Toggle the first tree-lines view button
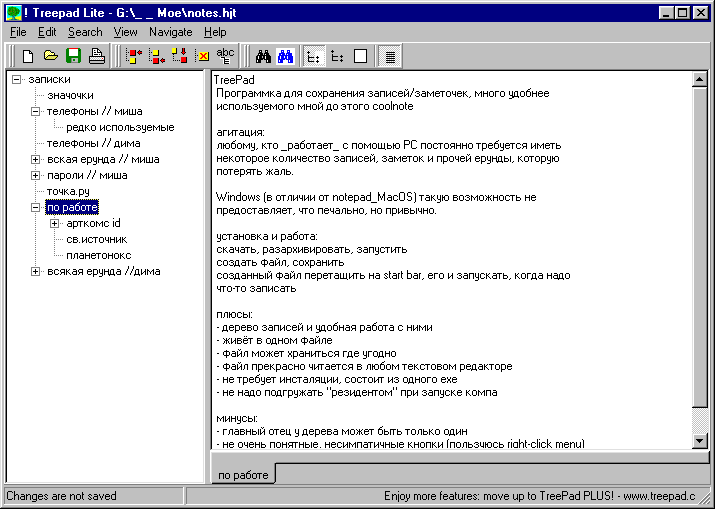Screen dimensions: 715x509 314,57
